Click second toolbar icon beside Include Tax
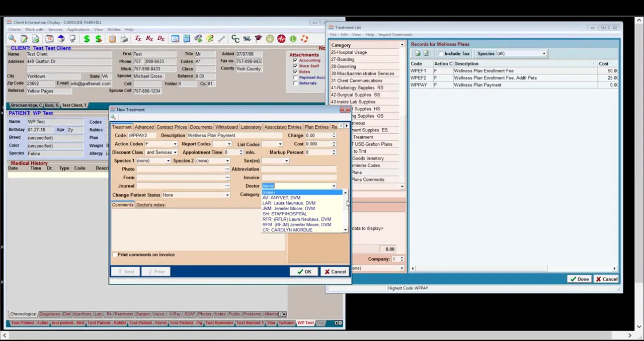 [x=426, y=53]
